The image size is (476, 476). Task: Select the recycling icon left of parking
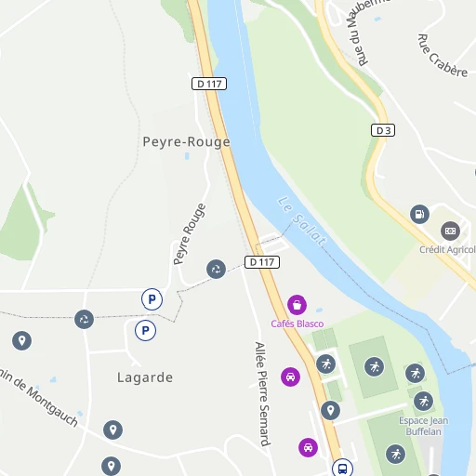coord(84,319)
